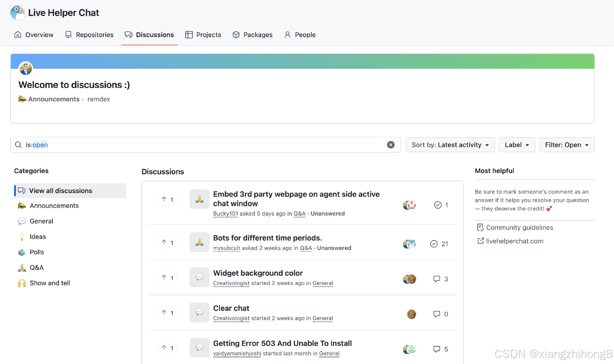Open the 'Clear chat' discussion
This screenshot has width=614, height=364.
click(231, 308)
